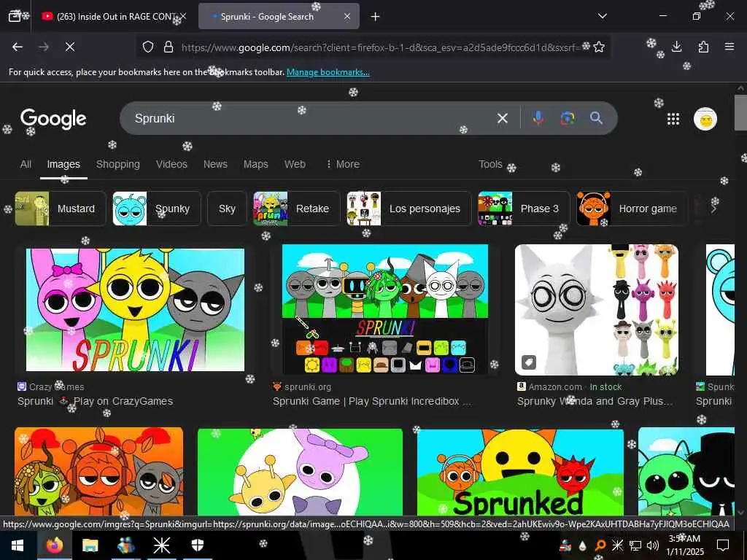
Task: Open the Firefox View icon at top left
Action: 15,16
